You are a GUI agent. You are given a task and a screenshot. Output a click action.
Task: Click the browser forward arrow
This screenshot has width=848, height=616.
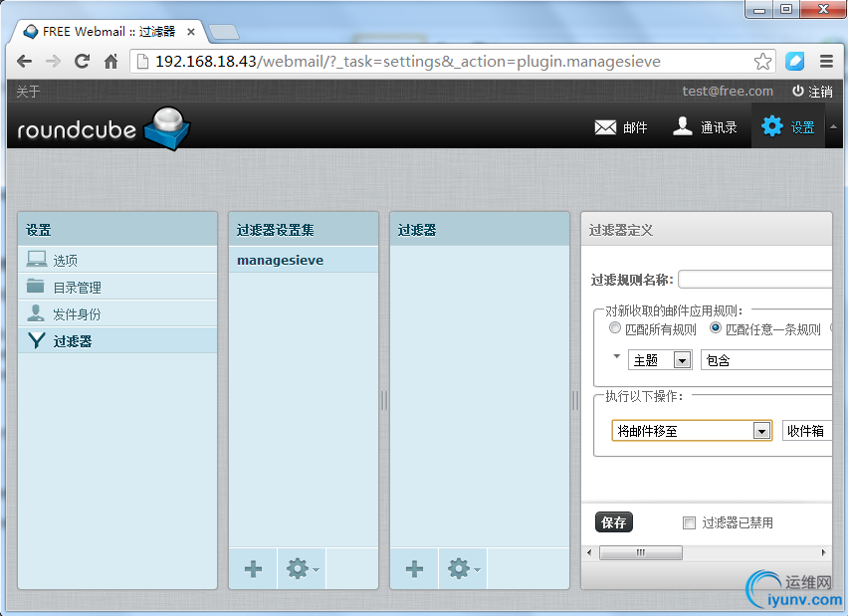tap(53, 61)
